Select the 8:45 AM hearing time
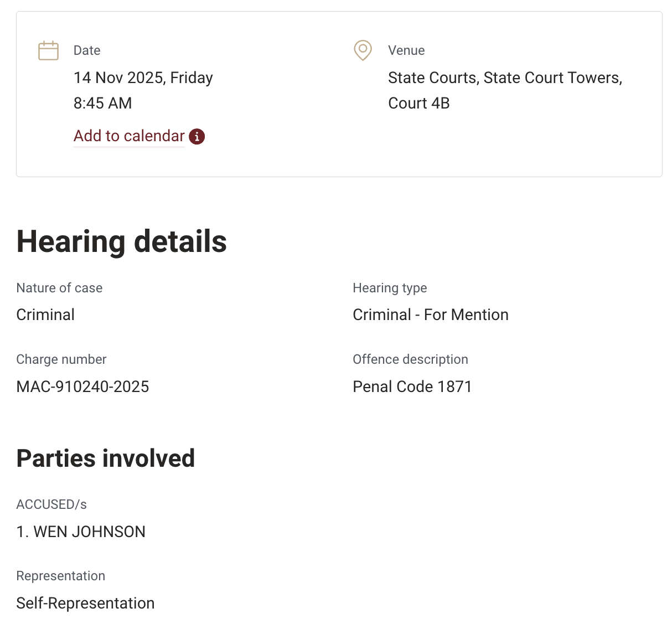Viewport: 672px width, 629px height. tap(102, 103)
